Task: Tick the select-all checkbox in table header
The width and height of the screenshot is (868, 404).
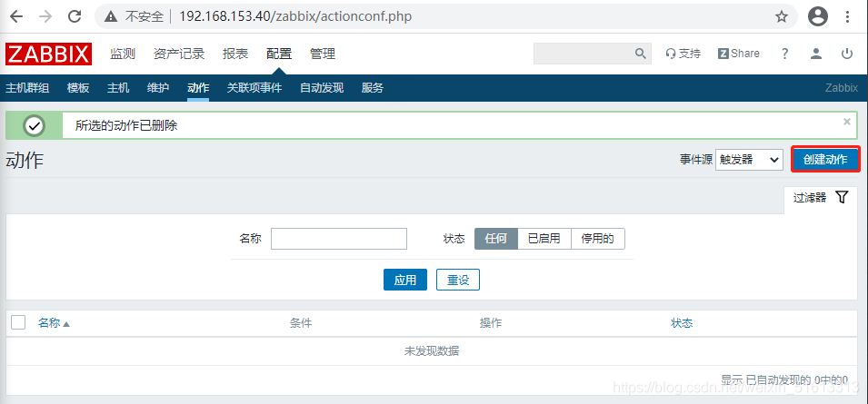Action: (x=18, y=322)
